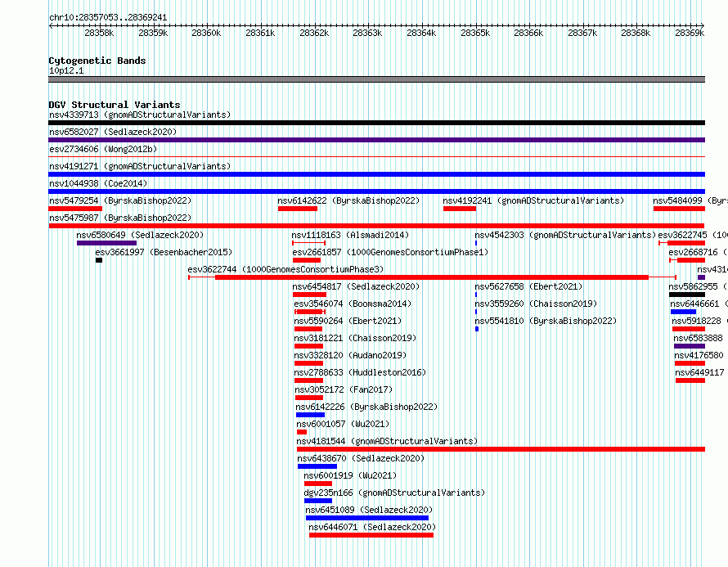
Task: Select nsv3181221 (Chaisson2019) label
Action: coord(355,338)
